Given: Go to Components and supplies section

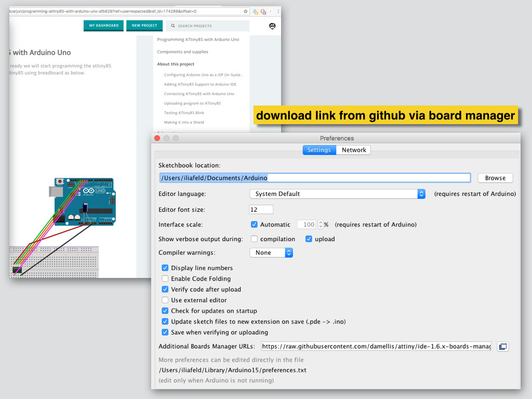Looking at the screenshot, I should tap(182, 52).
